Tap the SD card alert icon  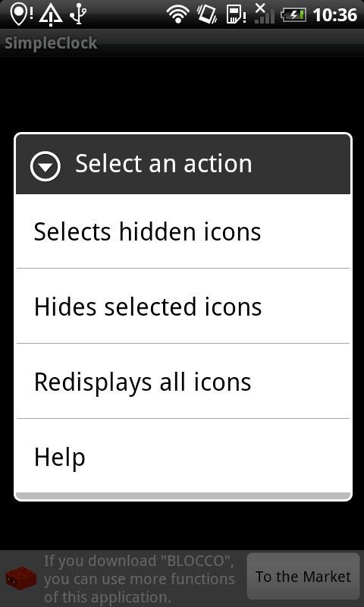pyautogui.click(x=236, y=14)
